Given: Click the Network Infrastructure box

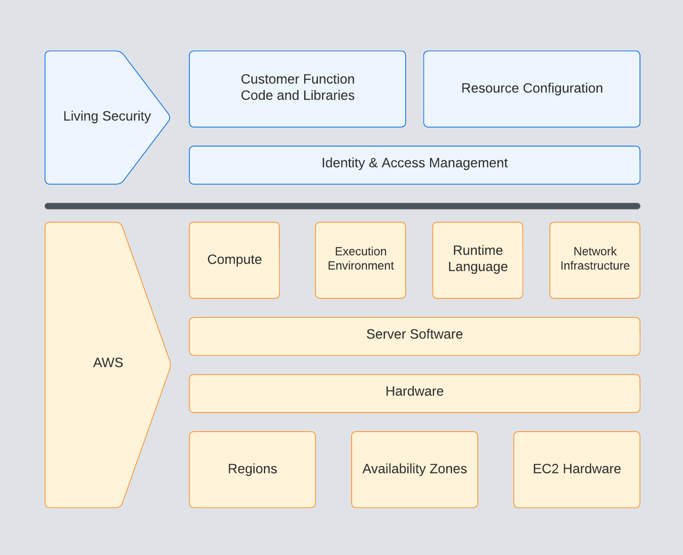Looking at the screenshot, I should point(595,260).
